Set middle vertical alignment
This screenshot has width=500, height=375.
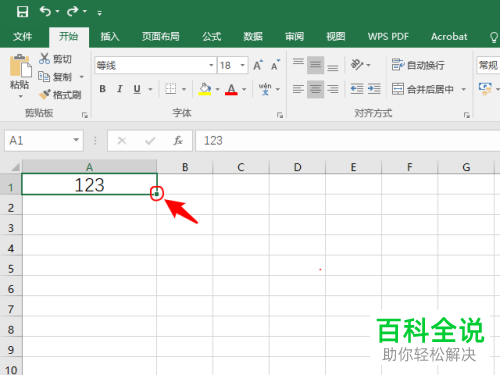pyautogui.click(x=315, y=65)
